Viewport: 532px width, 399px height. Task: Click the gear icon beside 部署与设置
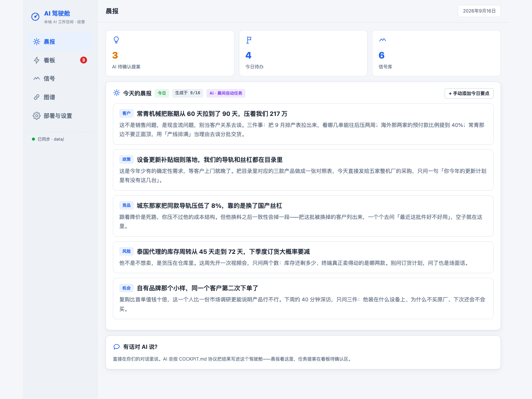pos(36,116)
